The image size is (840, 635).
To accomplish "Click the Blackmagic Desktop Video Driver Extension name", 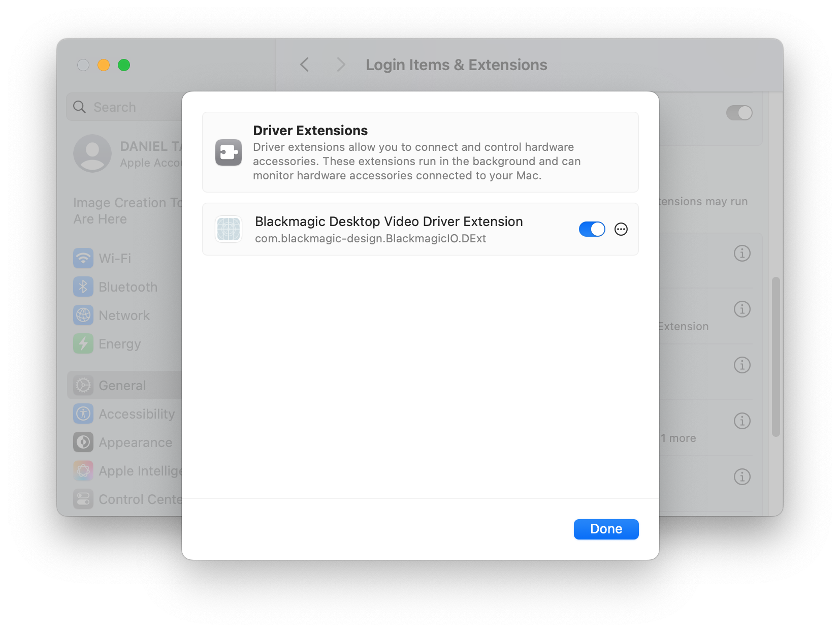I will pyautogui.click(x=389, y=221).
